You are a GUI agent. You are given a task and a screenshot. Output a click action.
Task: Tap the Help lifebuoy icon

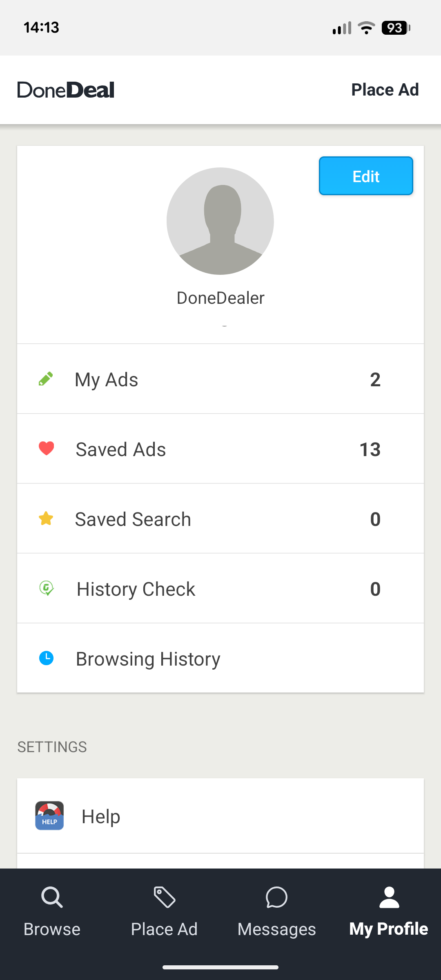(49, 815)
